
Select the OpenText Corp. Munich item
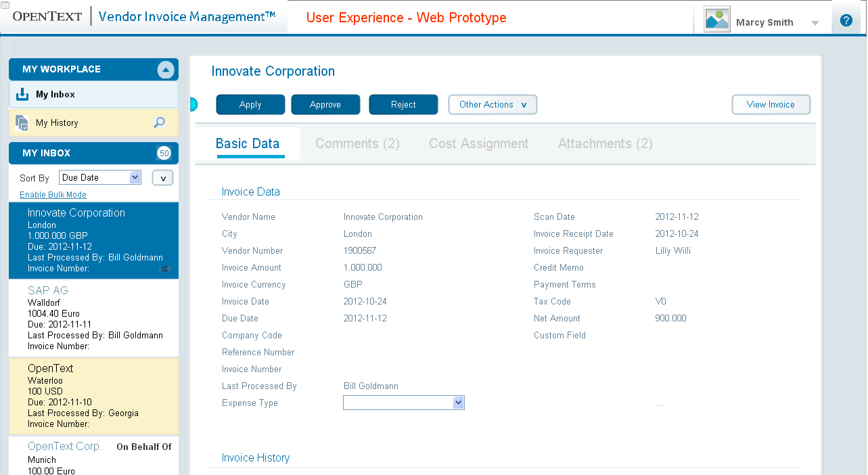click(93, 455)
